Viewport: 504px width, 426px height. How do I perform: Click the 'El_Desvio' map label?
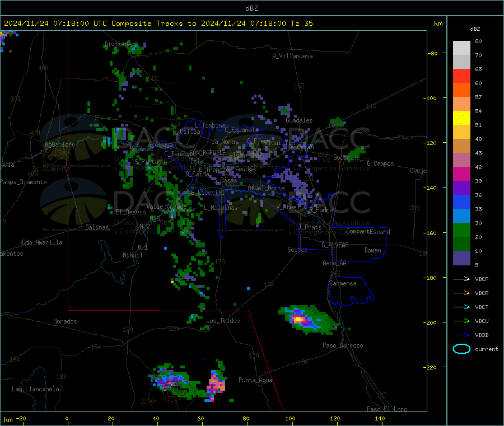131,212
